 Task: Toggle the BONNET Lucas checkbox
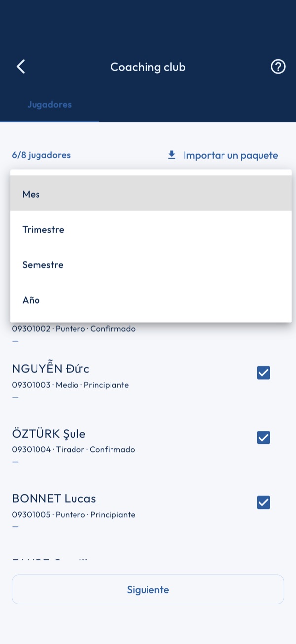(263, 503)
